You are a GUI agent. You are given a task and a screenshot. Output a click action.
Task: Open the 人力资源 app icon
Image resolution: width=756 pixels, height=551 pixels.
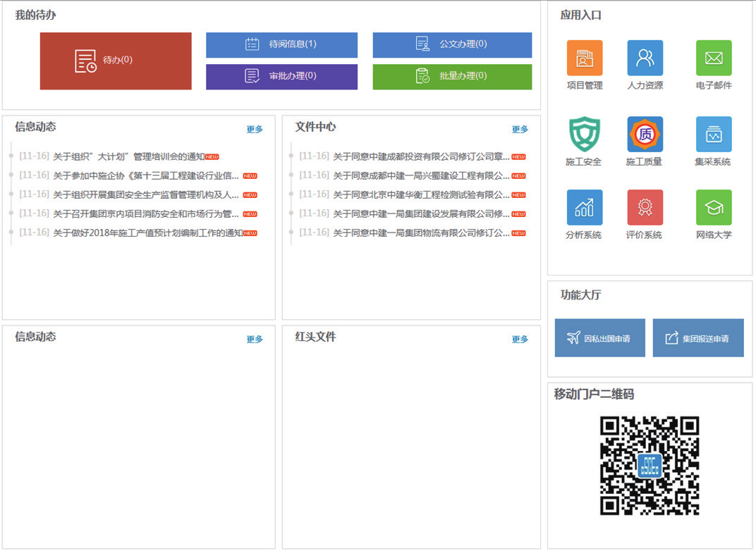click(x=645, y=58)
